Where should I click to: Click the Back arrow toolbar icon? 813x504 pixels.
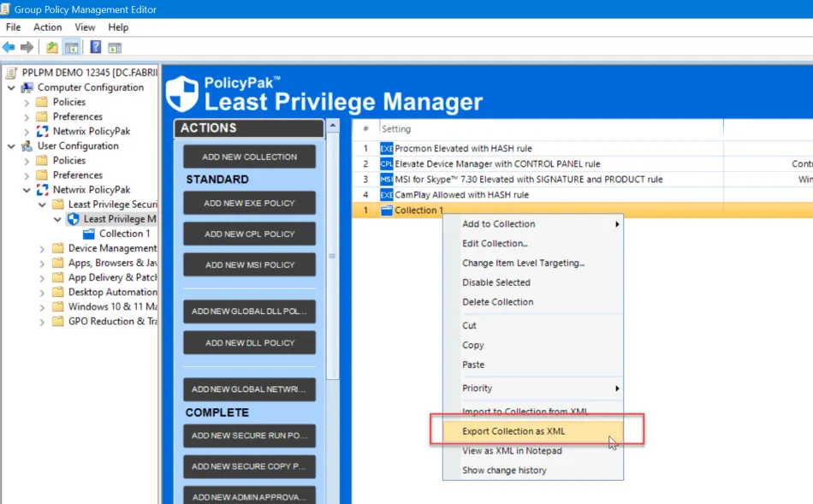tap(9, 47)
